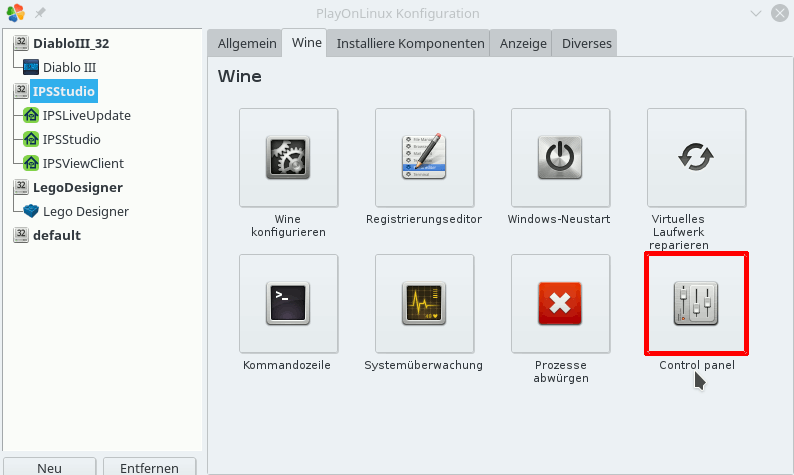Click the Entfernen button
The height and width of the screenshot is (475, 794).
click(149, 467)
